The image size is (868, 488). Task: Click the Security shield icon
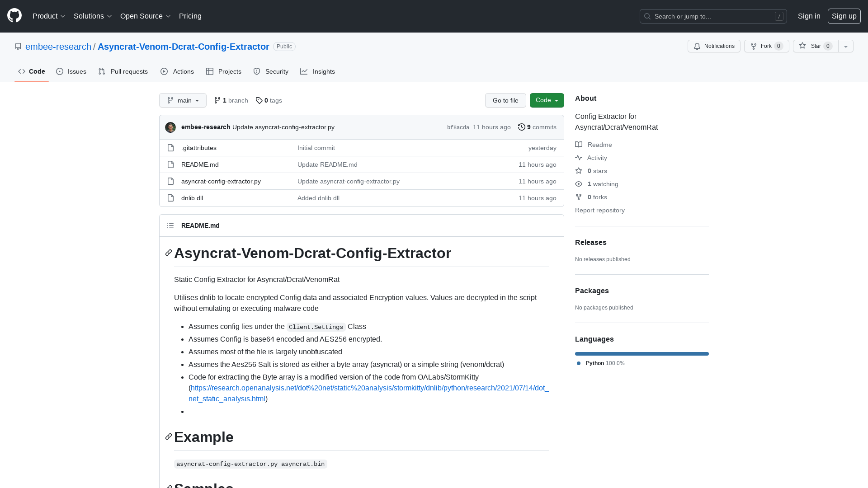(x=257, y=71)
